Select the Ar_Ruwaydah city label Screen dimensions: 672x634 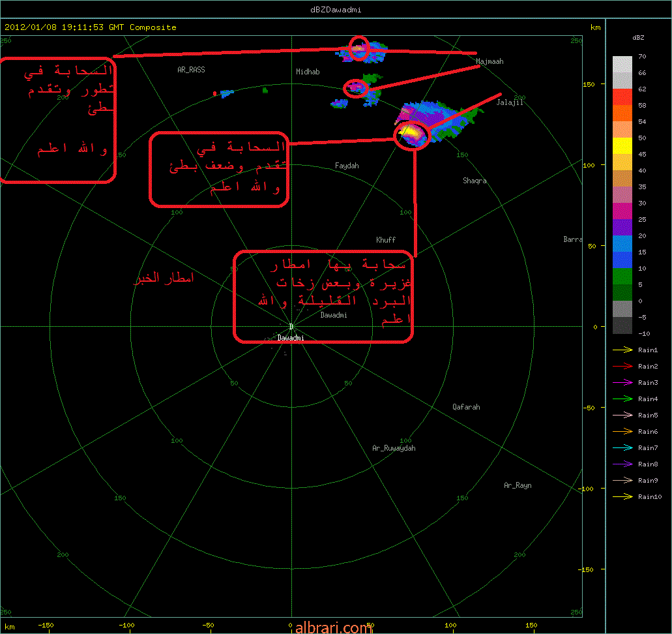[x=394, y=448]
